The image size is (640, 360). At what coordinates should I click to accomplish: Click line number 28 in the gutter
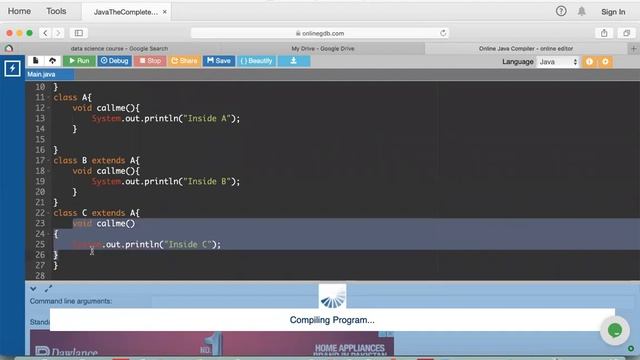40,276
